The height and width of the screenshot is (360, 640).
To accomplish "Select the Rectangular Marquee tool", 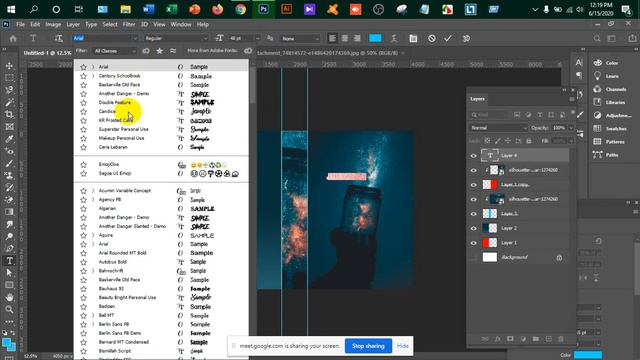I will pyautogui.click(x=9, y=78).
